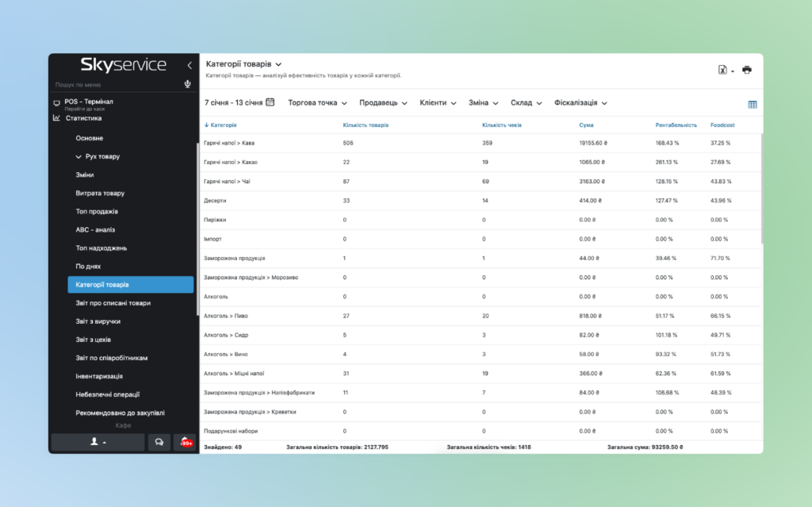Open the chat messages icon
The width and height of the screenshot is (812, 507).
pos(159,442)
